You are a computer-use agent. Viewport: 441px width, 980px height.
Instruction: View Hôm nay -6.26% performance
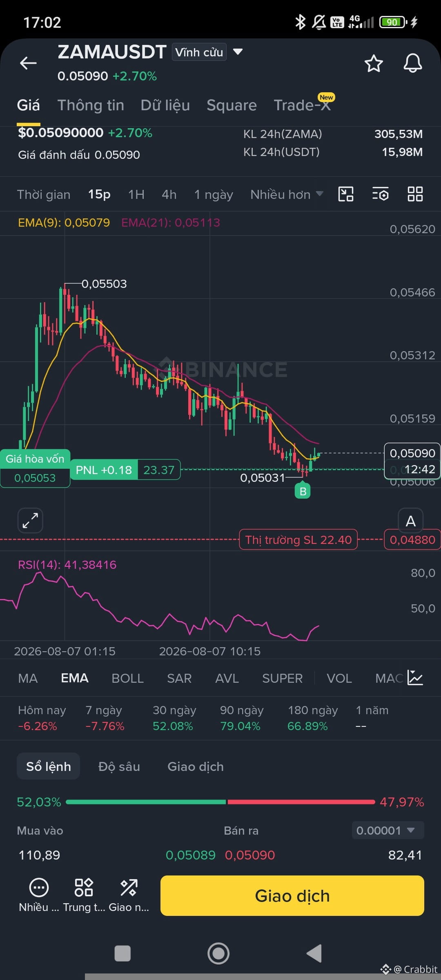tap(42, 718)
